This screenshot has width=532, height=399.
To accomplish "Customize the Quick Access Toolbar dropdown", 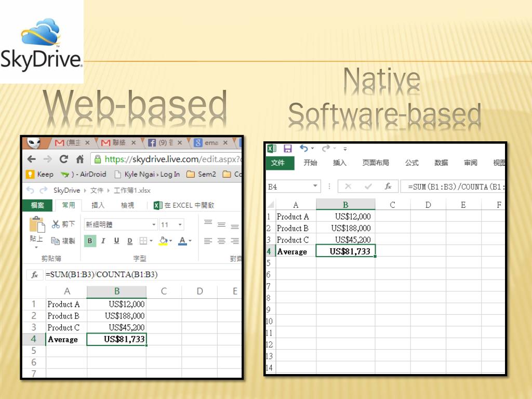I will pyautogui.click(x=345, y=149).
